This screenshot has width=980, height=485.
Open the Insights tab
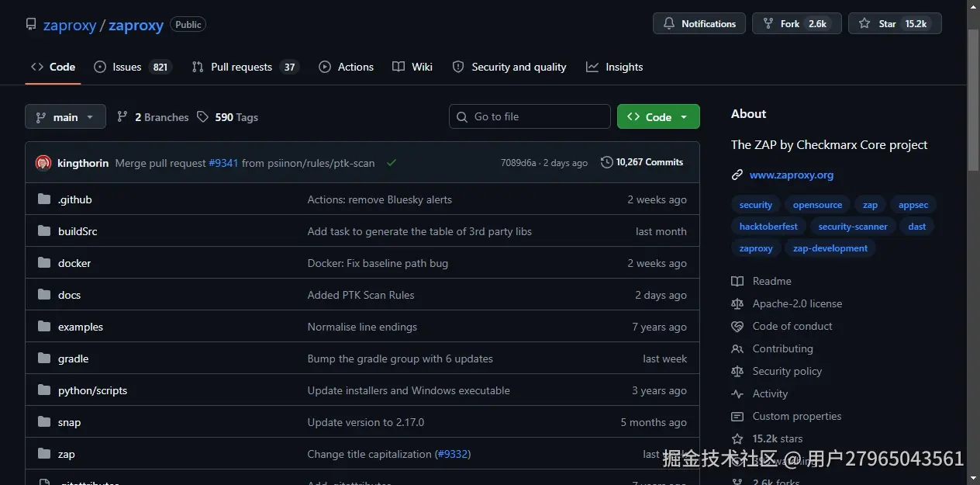click(x=615, y=67)
